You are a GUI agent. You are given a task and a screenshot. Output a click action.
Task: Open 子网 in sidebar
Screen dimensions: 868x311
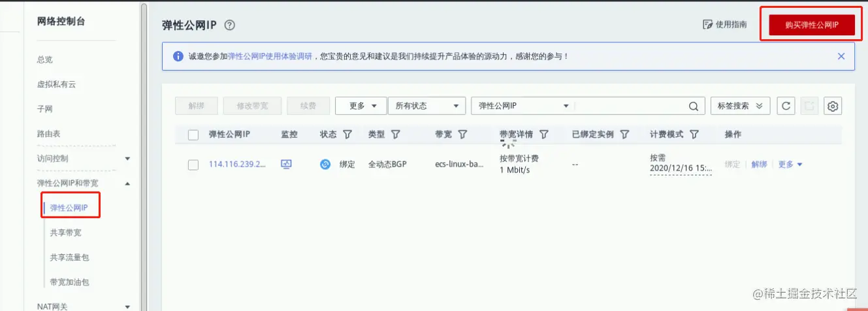click(45, 108)
